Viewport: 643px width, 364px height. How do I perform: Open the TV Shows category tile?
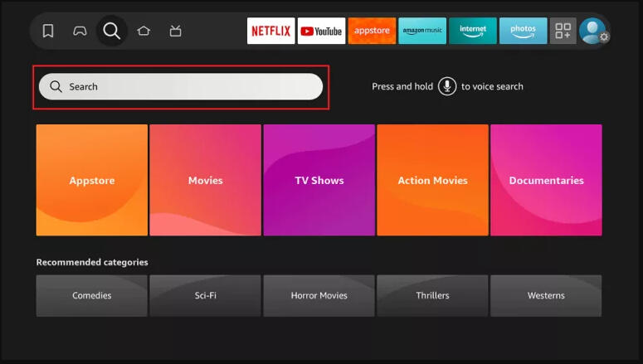pos(319,180)
